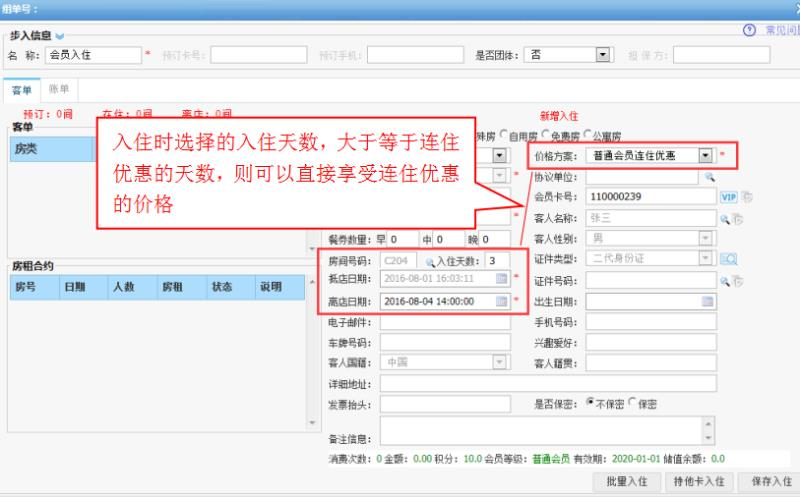Click the card-read icon right of VIP badge
Viewport: 800px width, 497px height.
pyautogui.click(x=747, y=196)
